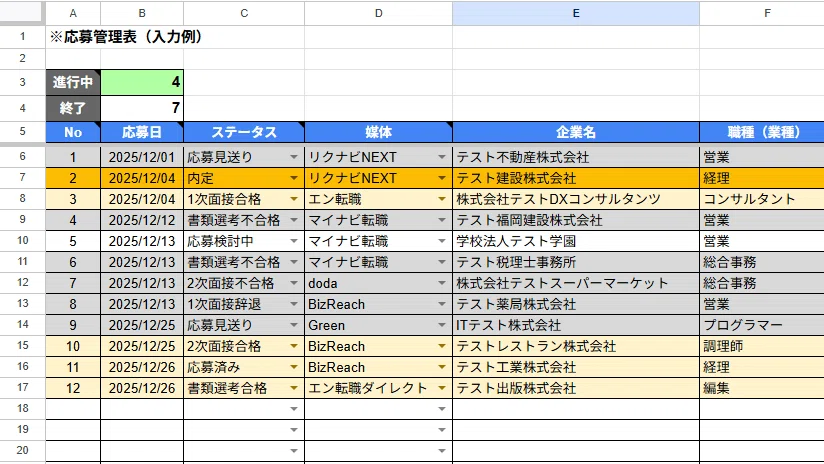Image resolution: width=824 pixels, height=464 pixels.
Task: Expand the Green media dropdown
Action: pos(441,325)
